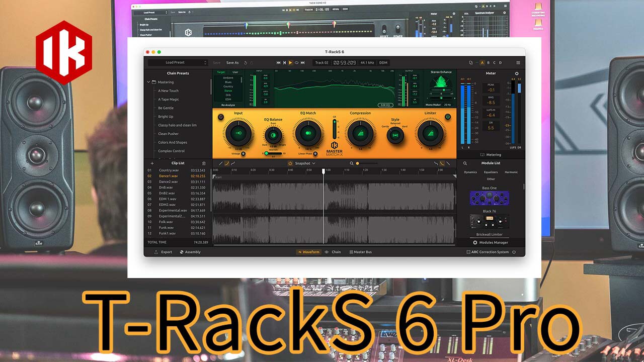Select snapshot slot D
The image size is (644, 362).
pyautogui.click(x=501, y=63)
